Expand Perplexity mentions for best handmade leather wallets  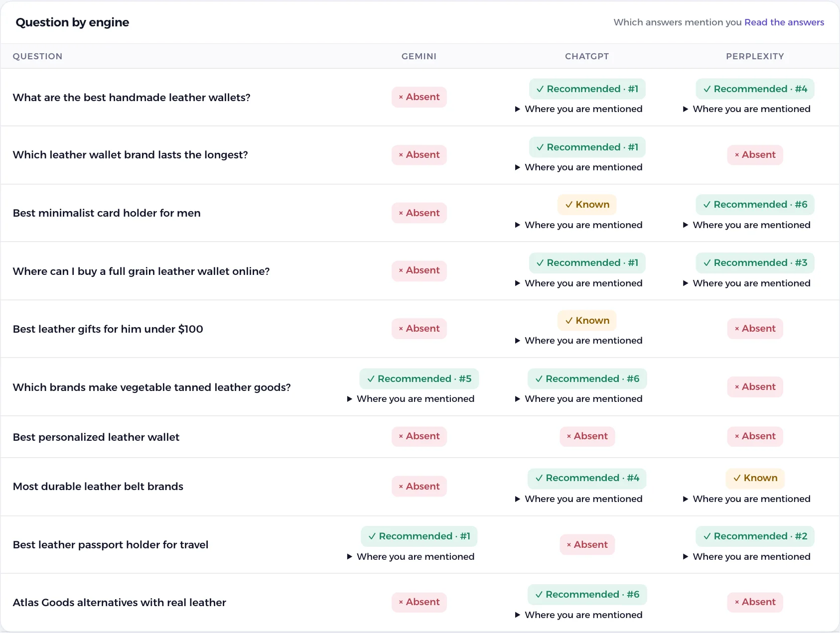[x=746, y=109]
